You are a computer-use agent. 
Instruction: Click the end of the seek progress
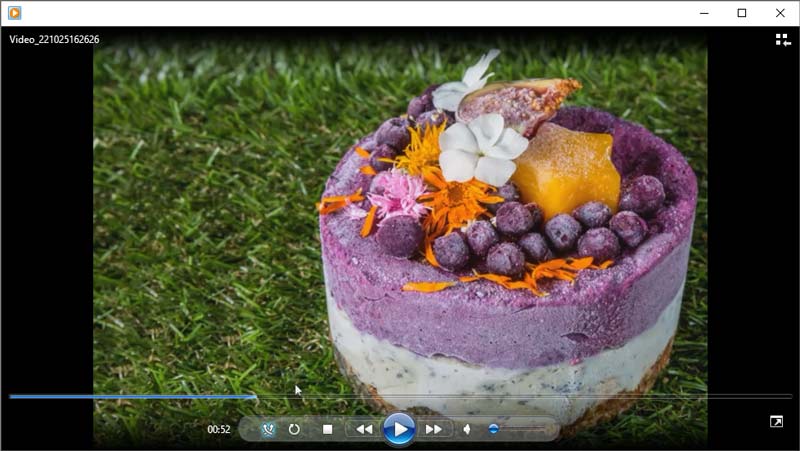pyautogui.click(x=255, y=396)
